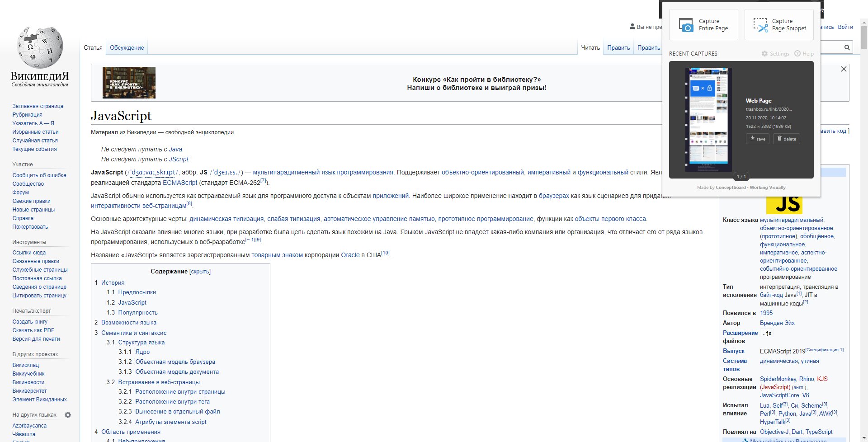
Task: Collapse contents via the скрыть link
Action: pyautogui.click(x=200, y=272)
